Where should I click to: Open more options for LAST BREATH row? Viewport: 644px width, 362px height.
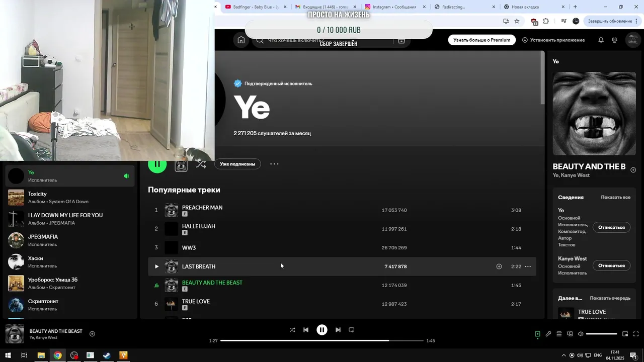tap(528, 266)
